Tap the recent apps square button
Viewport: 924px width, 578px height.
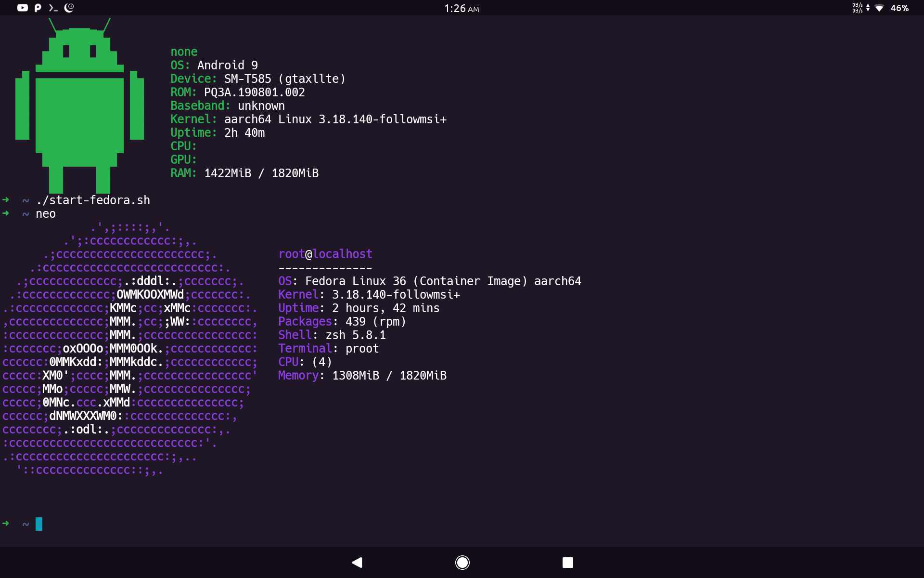coord(568,562)
